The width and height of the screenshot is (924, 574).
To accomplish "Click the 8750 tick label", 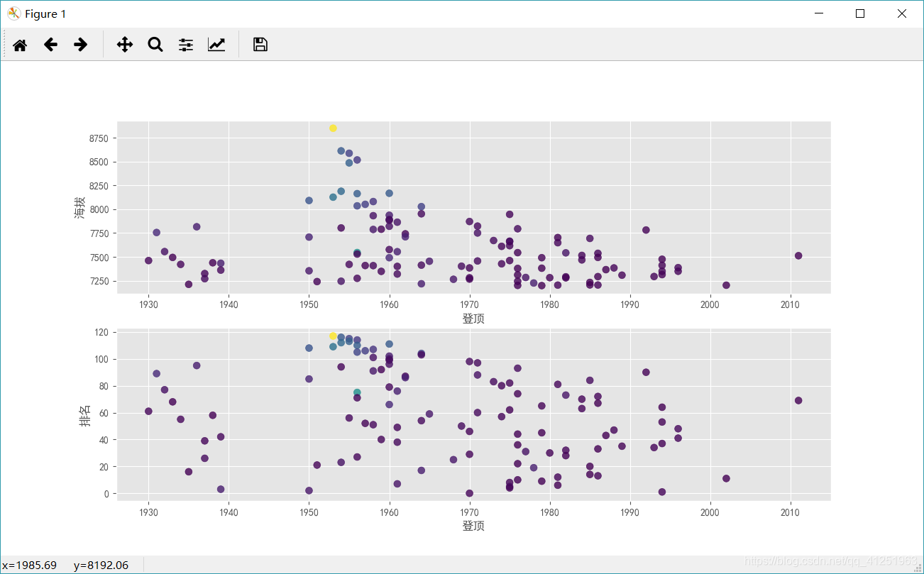I will point(99,138).
